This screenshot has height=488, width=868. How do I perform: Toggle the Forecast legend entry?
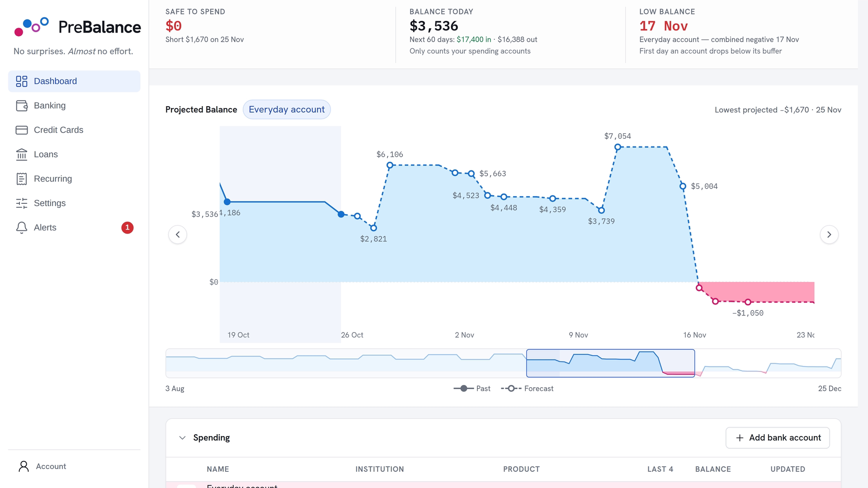[527, 389]
